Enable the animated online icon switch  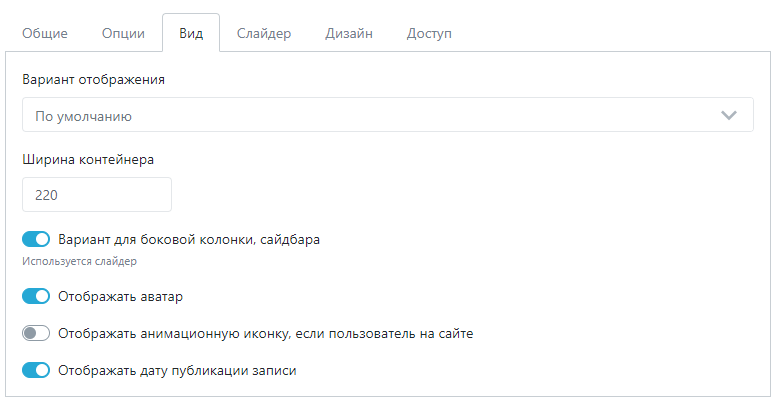coord(36,333)
